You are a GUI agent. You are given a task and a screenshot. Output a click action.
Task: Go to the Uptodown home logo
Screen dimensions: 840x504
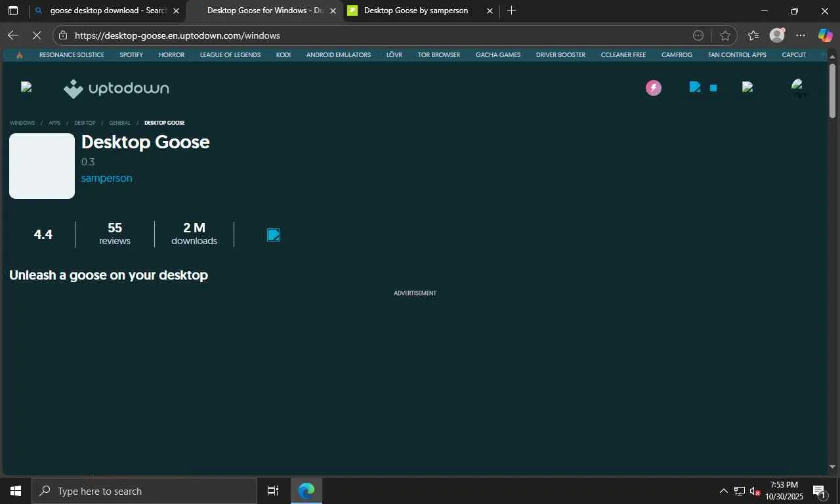[116, 89]
